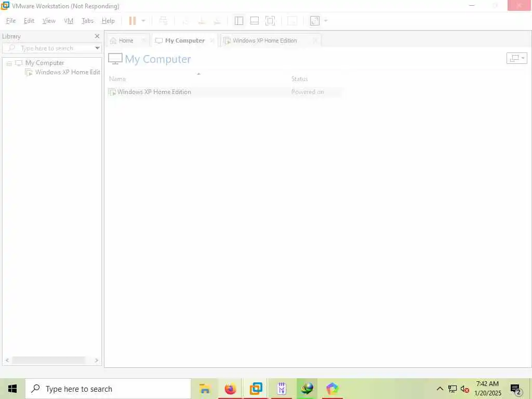Sort by the Status column header

[300, 79]
